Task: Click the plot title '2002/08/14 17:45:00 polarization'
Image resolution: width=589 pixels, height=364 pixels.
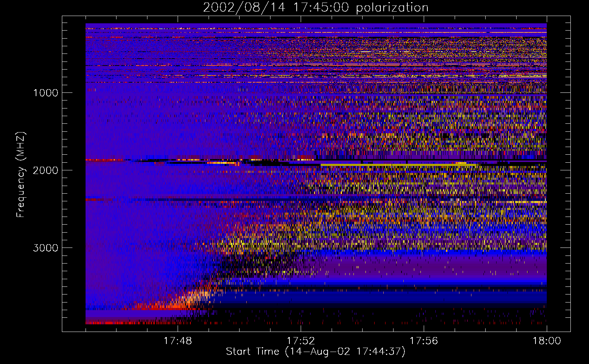Action: point(316,8)
